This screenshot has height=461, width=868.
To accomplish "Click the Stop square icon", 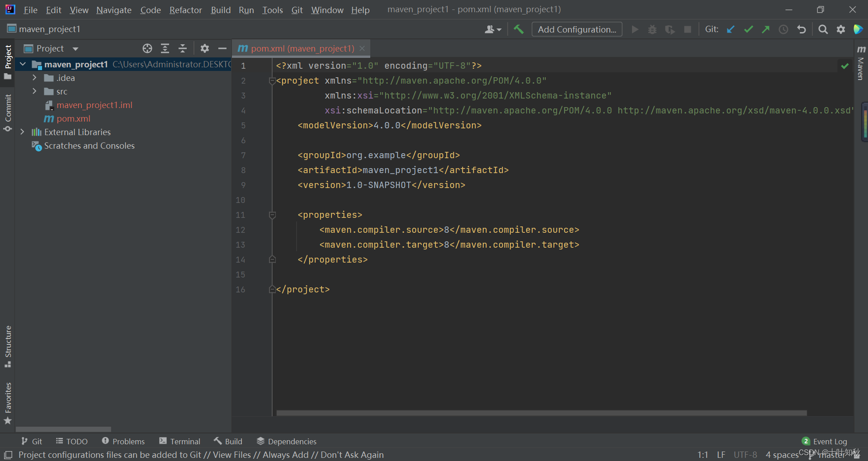I will click(x=688, y=29).
